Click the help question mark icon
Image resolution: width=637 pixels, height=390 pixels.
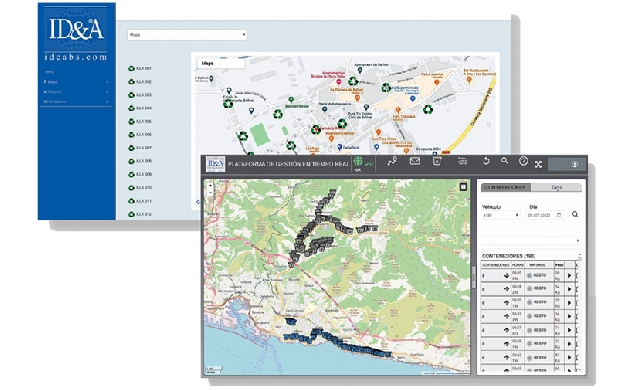[x=523, y=161]
